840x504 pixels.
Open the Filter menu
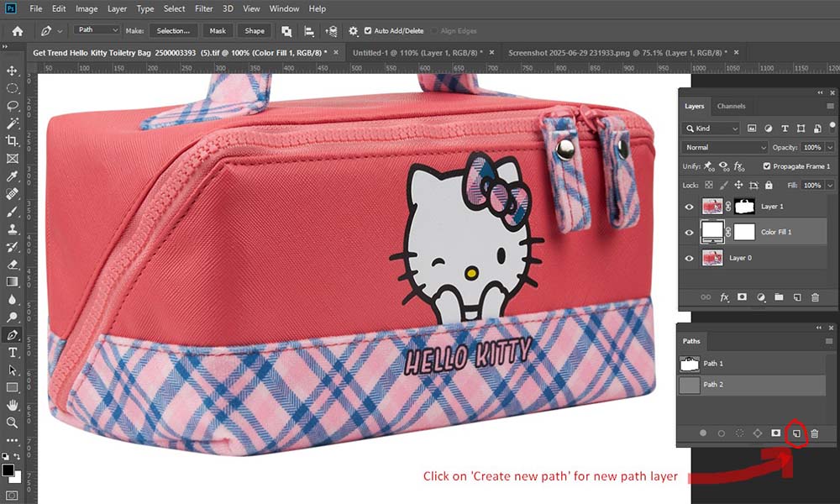pos(203,8)
